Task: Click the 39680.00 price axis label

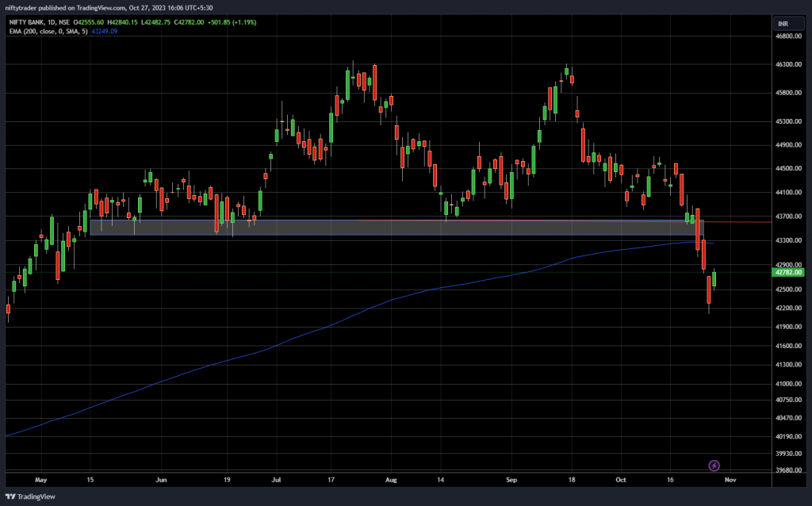Action: (788, 470)
